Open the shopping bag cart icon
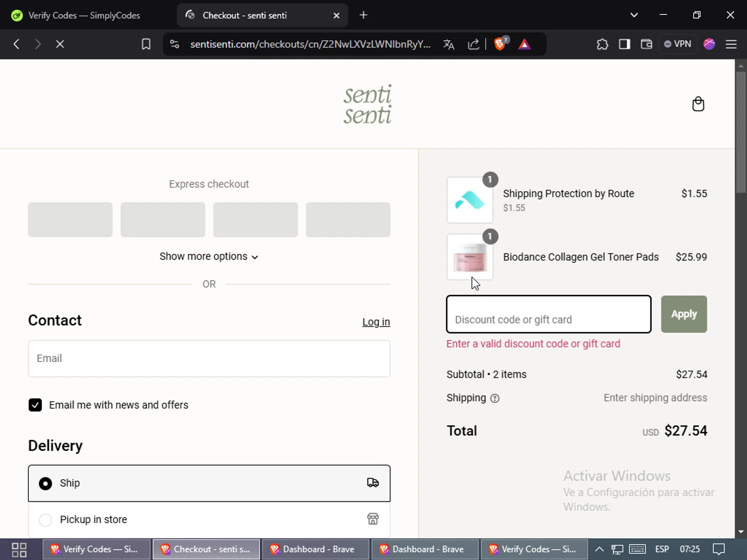Image resolution: width=747 pixels, height=560 pixels. [698, 104]
